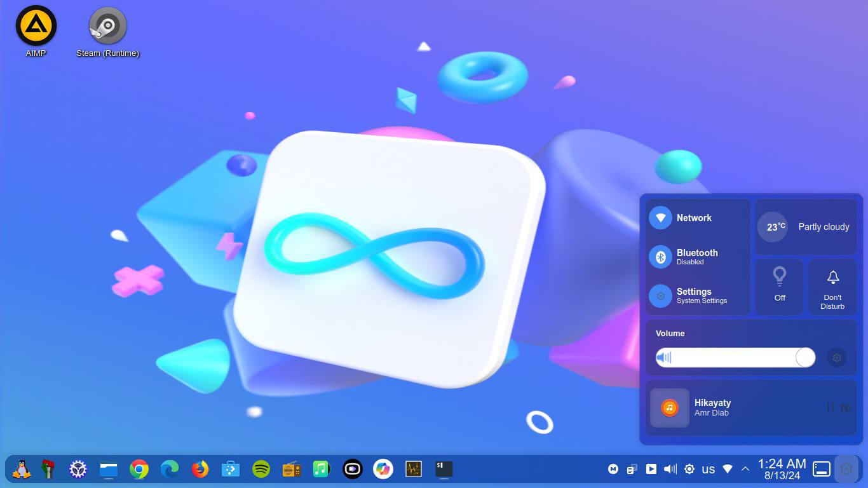
Task: Click the 'Amr Diab' artist name
Action: (x=712, y=413)
